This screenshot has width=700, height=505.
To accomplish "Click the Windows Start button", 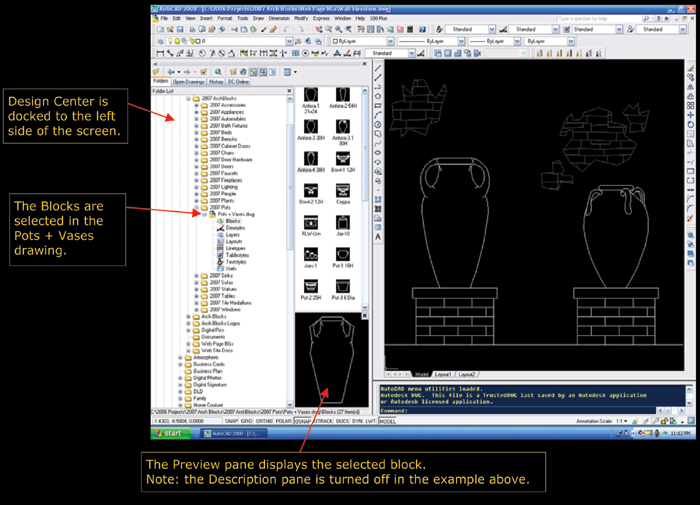I will tap(171, 433).
